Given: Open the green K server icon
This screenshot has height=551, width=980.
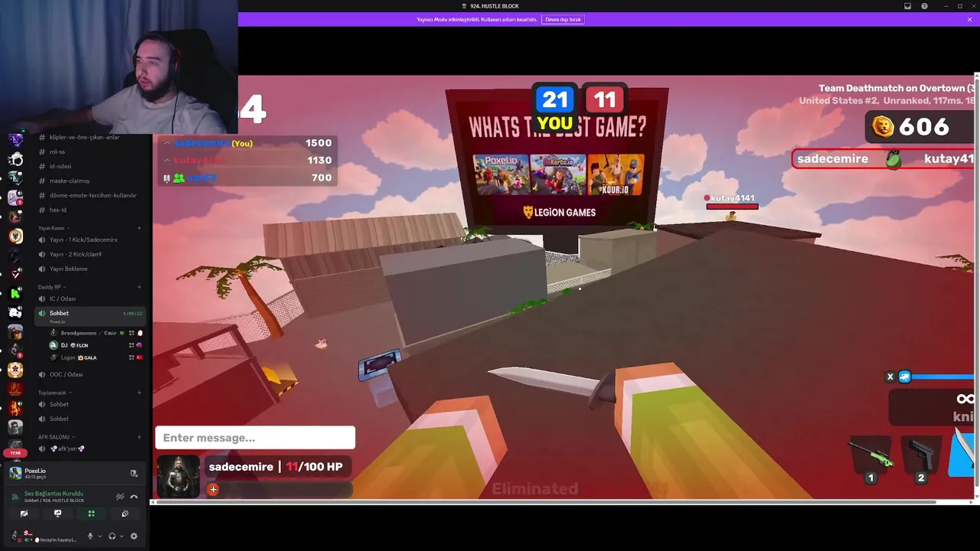Looking at the screenshot, I should (x=15, y=293).
